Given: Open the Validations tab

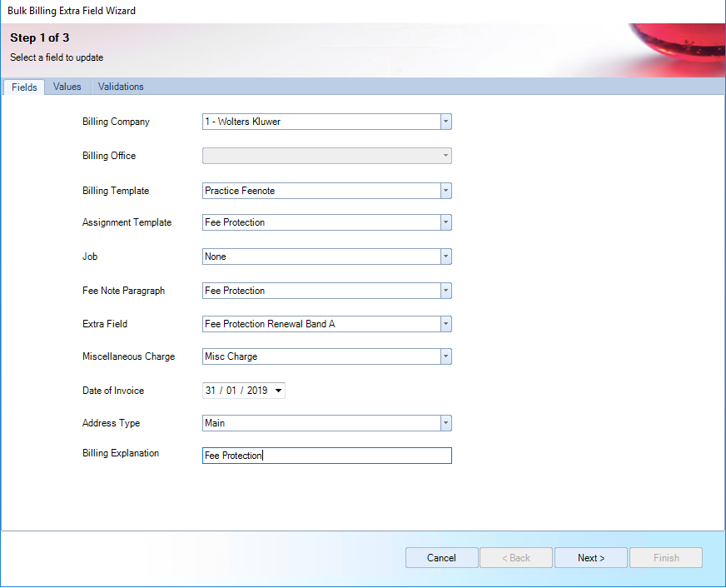Looking at the screenshot, I should (121, 87).
